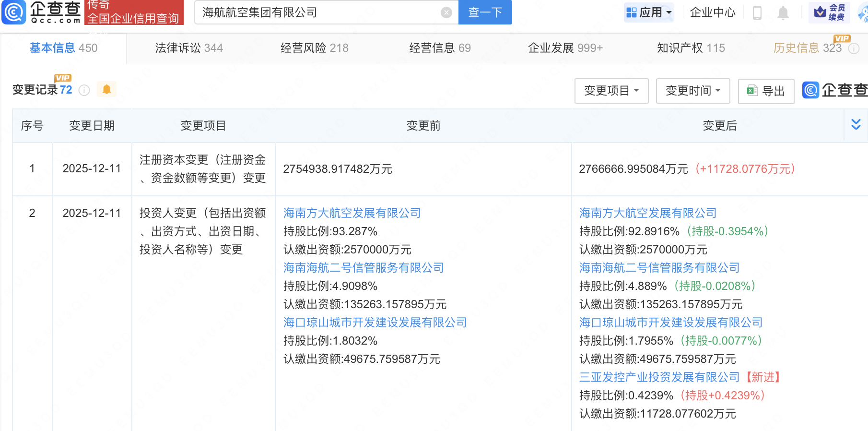Switch to the 经营风险 tab
The image size is (868, 431).
pyautogui.click(x=314, y=48)
